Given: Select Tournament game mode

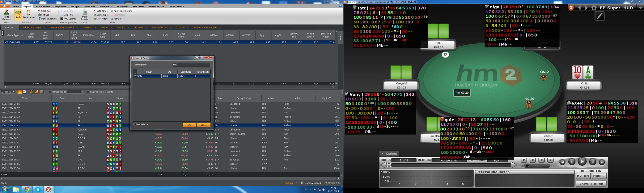Looking at the screenshot, I should click(29, 14).
